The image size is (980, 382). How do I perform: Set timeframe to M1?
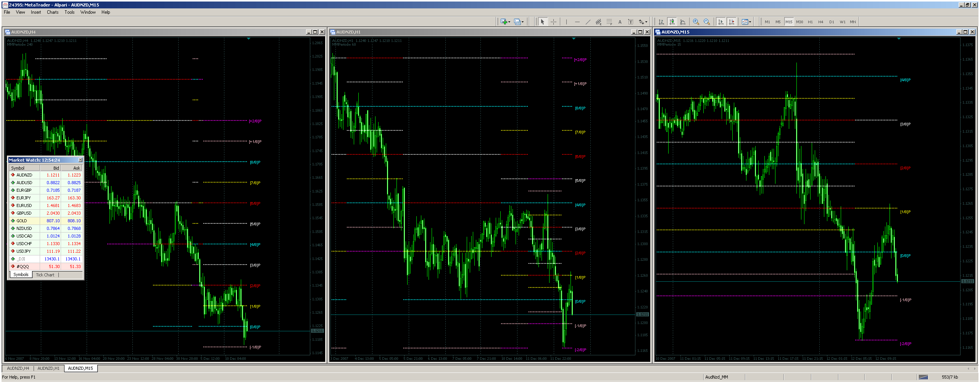tap(767, 22)
